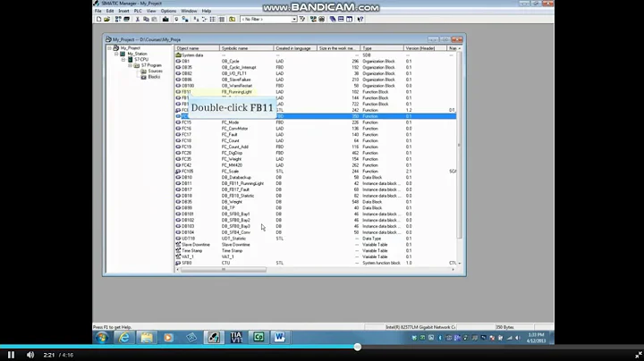Switch to List view icon

213,20
